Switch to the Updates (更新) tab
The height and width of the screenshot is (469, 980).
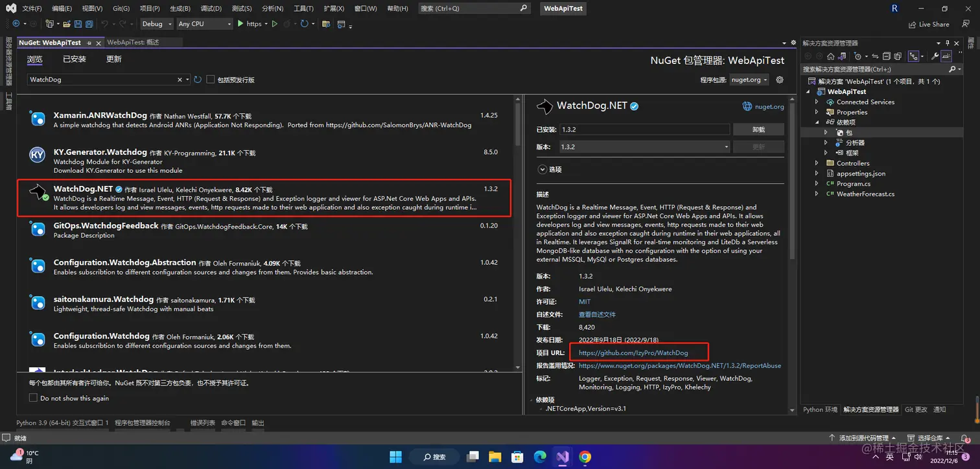[114, 59]
